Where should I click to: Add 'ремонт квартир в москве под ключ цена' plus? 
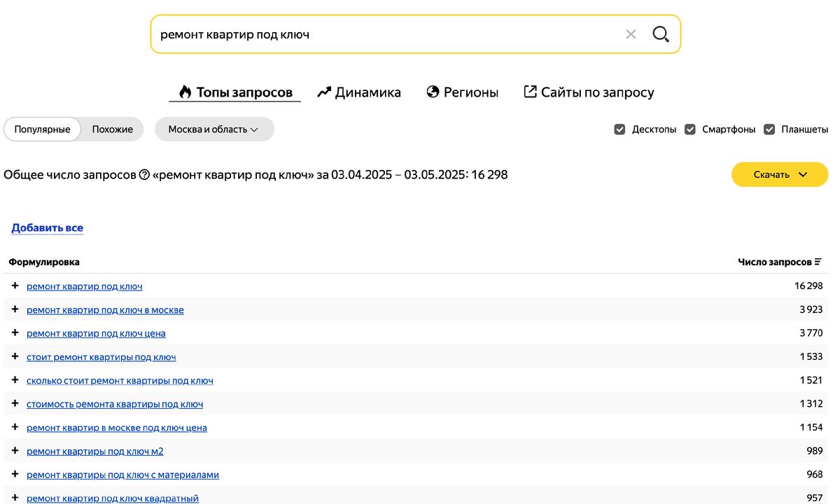tap(15, 427)
